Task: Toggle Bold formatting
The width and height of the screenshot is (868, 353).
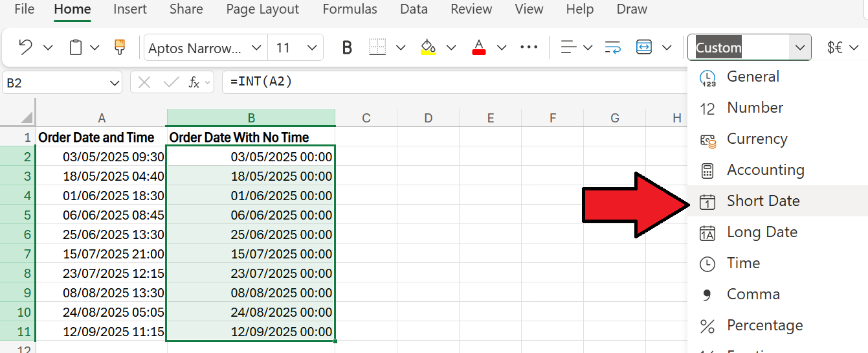Action: click(347, 48)
